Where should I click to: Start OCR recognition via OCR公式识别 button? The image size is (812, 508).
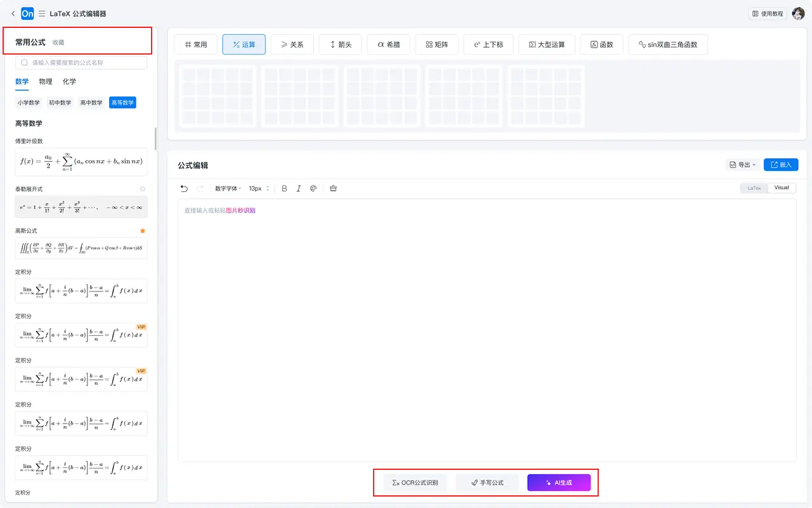click(416, 482)
